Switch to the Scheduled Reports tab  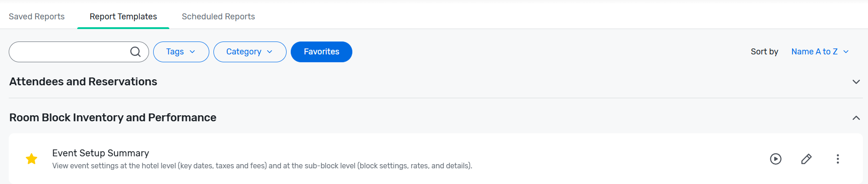point(218,17)
